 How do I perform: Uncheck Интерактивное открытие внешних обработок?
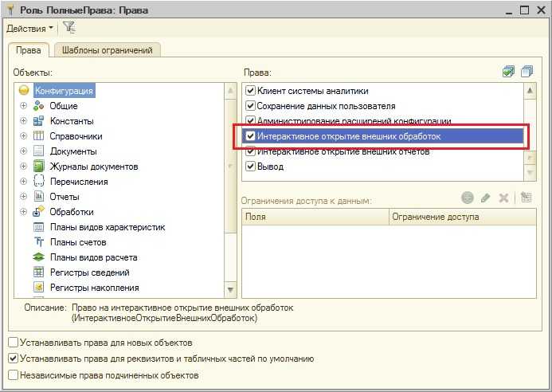click(x=250, y=136)
